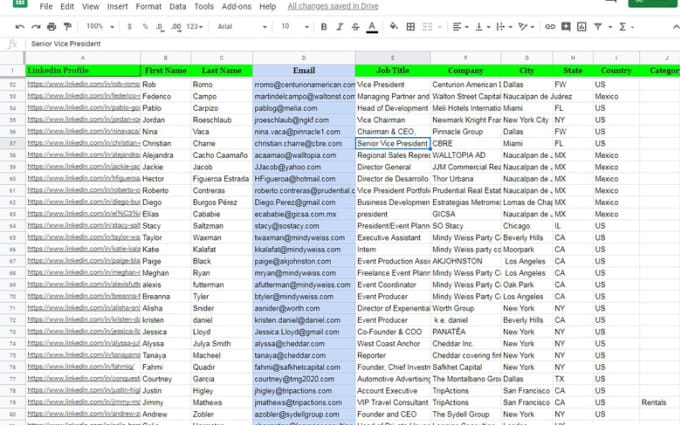The height and width of the screenshot is (425, 680).
Task: Open Christian Charre's LinkedIn profile link
Action: pos(84,143)
